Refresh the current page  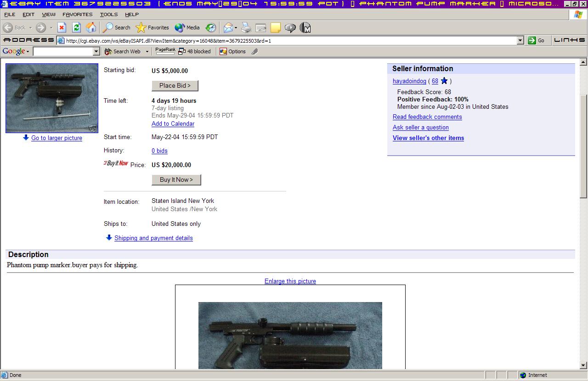coord(76,28)
